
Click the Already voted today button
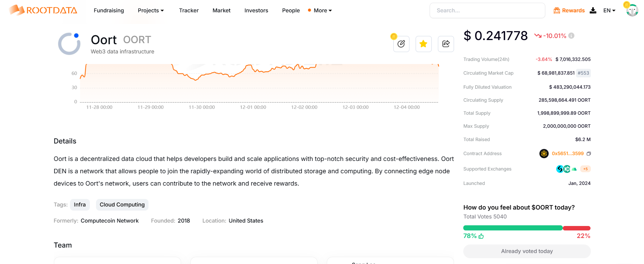(527, 251)
